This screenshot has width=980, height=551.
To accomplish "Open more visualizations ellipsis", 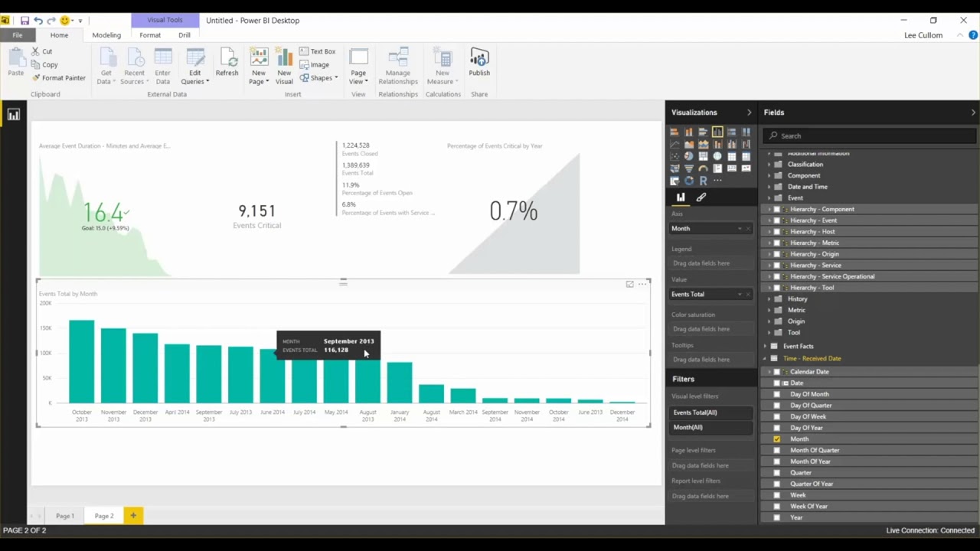I will tap(717, 181).
